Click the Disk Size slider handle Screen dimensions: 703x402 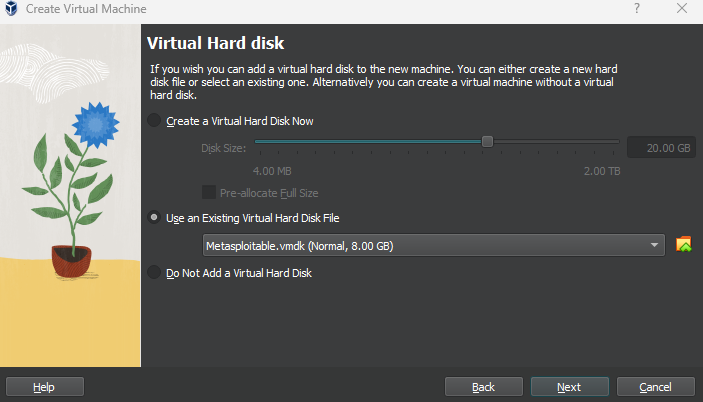[487, 142]
